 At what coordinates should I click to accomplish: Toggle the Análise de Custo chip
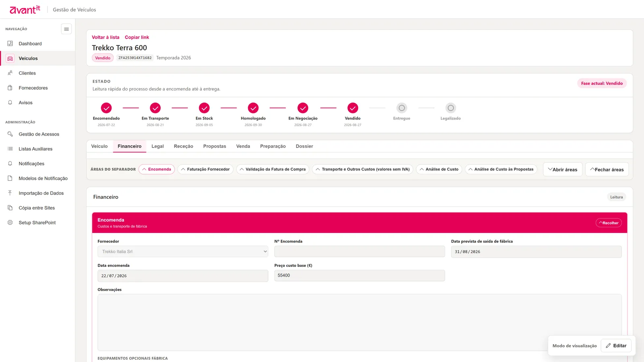[x=439, y=169]
